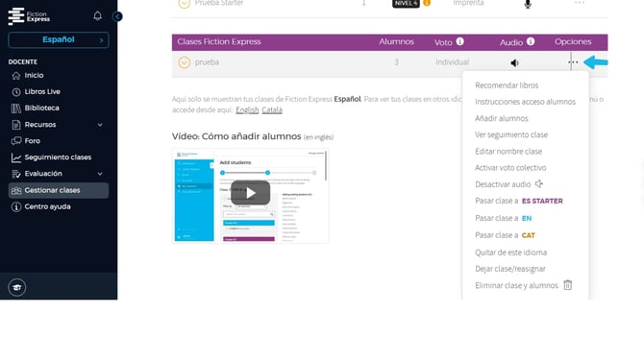
Task: Open Seguimiento clases in the sidebar
Action: 59,157
